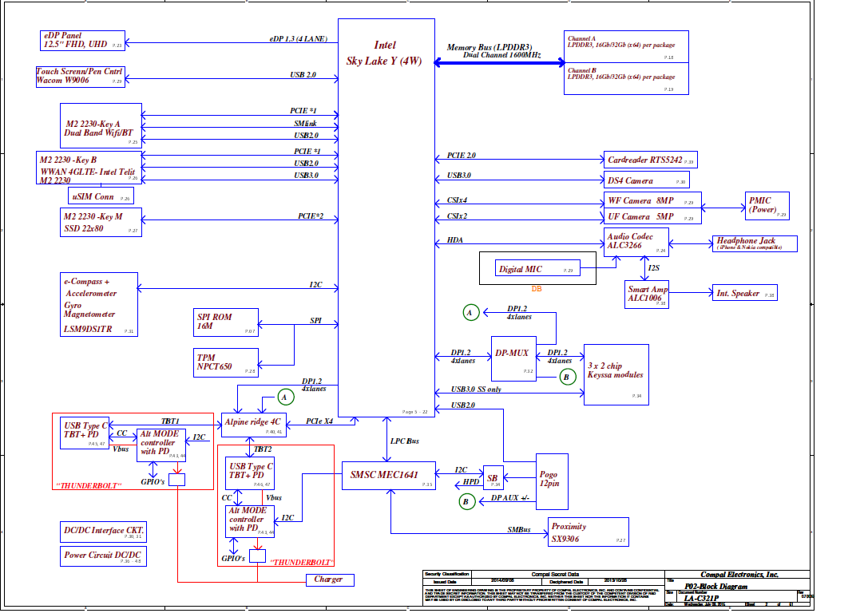Select the WWAN 4GLTE Intel Telit block
868x613 pixels.
(89, 168)
